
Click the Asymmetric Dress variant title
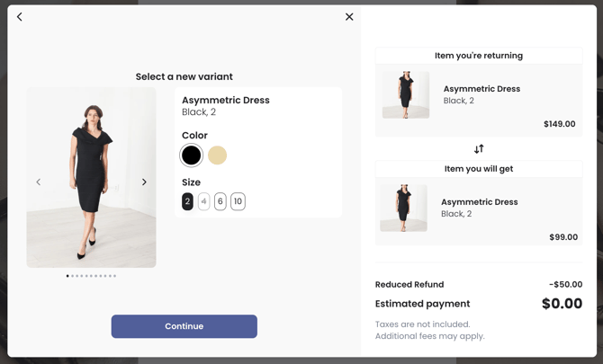(226, 101)
